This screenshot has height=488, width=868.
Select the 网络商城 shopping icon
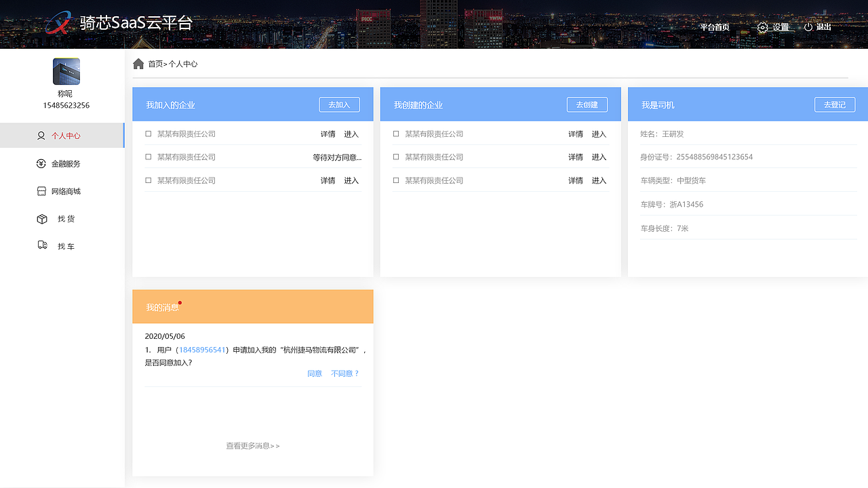(x=41, y=190)
